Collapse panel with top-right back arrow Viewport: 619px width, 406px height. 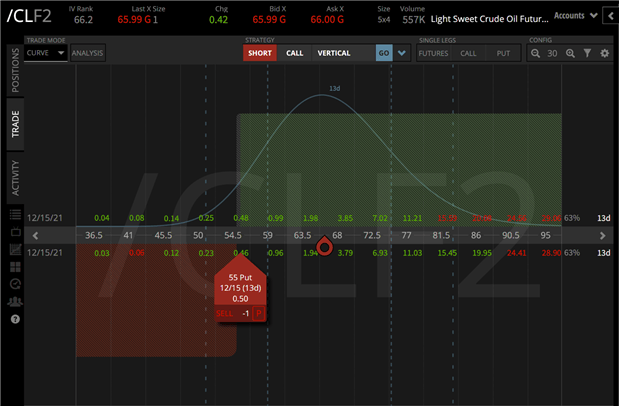pos(611,16)
